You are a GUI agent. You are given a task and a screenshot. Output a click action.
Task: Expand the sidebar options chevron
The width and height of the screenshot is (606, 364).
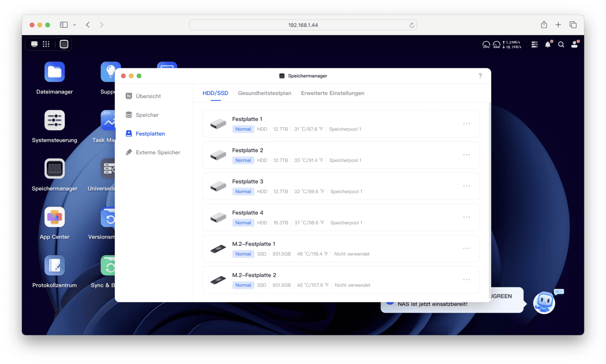point(75,25)
